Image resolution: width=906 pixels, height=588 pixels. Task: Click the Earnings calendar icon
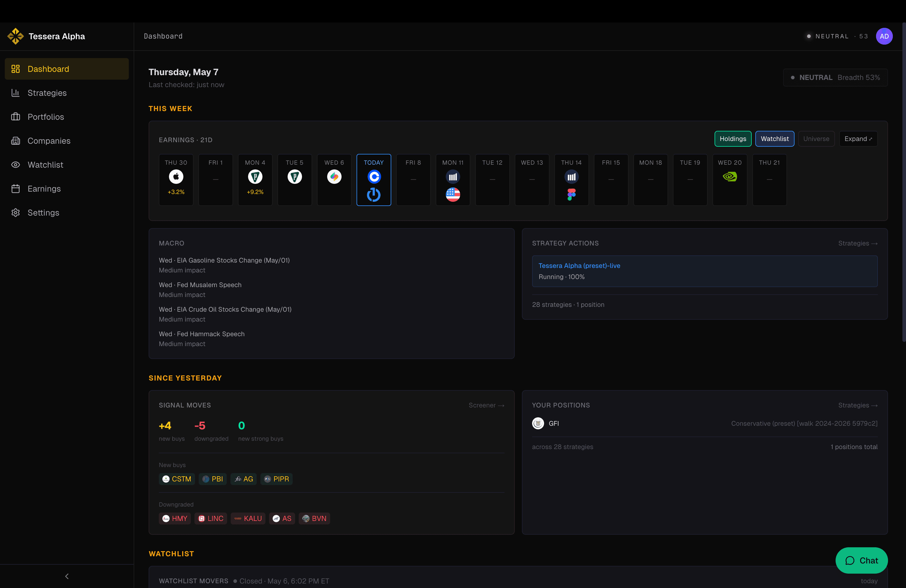16,189
